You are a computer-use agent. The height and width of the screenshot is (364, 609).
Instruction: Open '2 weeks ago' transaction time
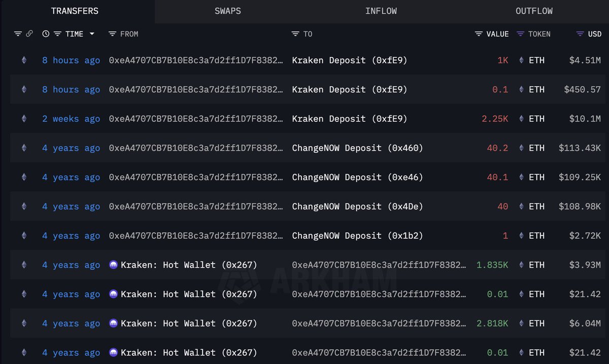[x=71, y=119]
